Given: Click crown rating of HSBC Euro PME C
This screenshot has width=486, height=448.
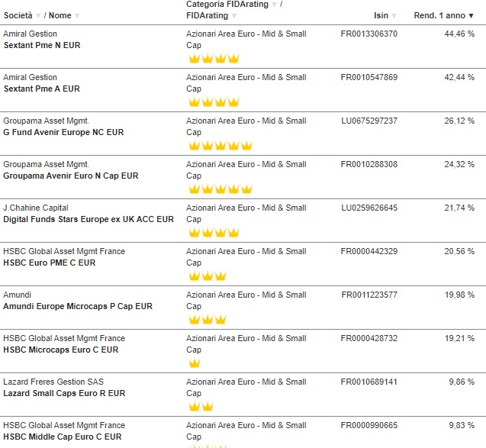Looking at the screenshot, I should pos(208,276).
